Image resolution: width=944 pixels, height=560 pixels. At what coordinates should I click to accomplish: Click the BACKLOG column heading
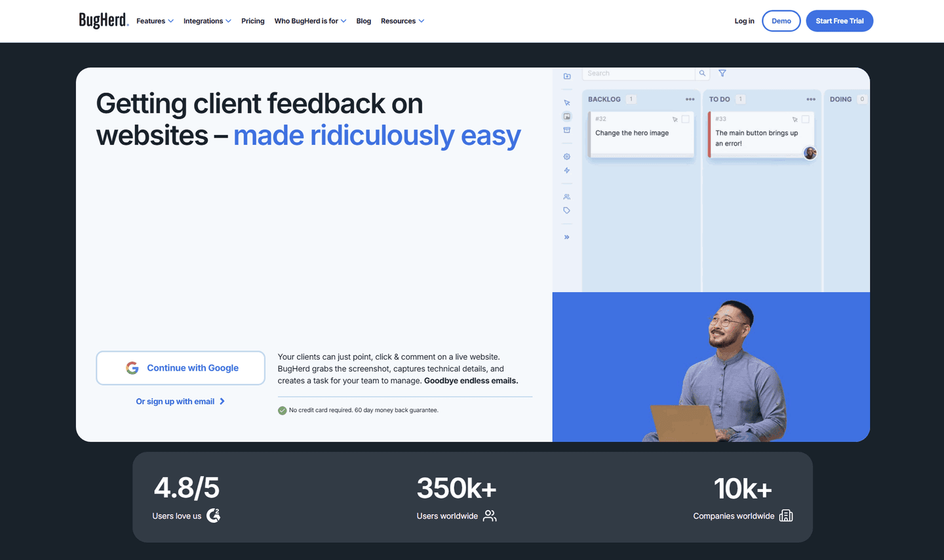(604, 100)
